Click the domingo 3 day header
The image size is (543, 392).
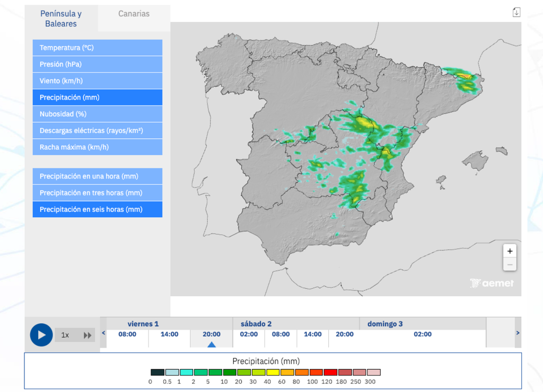point(385,324)
